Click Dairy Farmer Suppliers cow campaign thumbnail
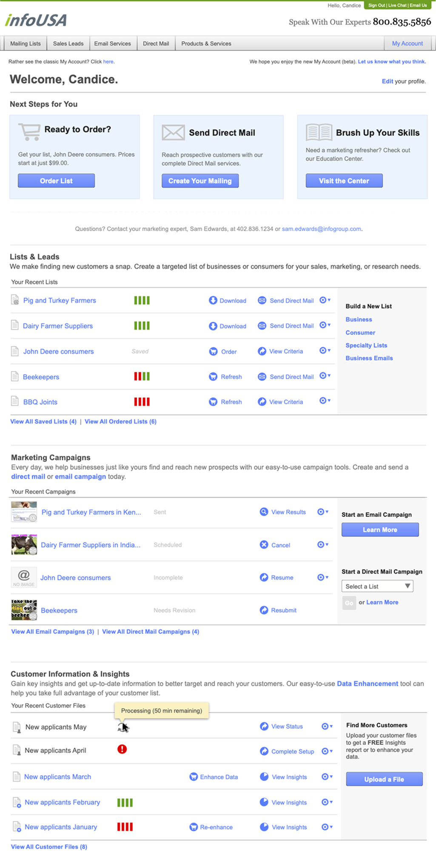Viewport: 436px width, 868px height. click(x=24, y=545)
